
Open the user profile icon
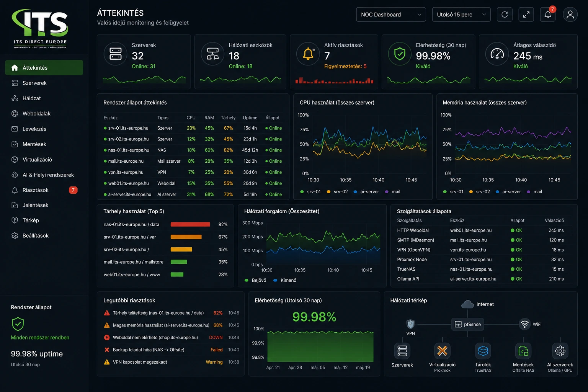tap(570, 15)
